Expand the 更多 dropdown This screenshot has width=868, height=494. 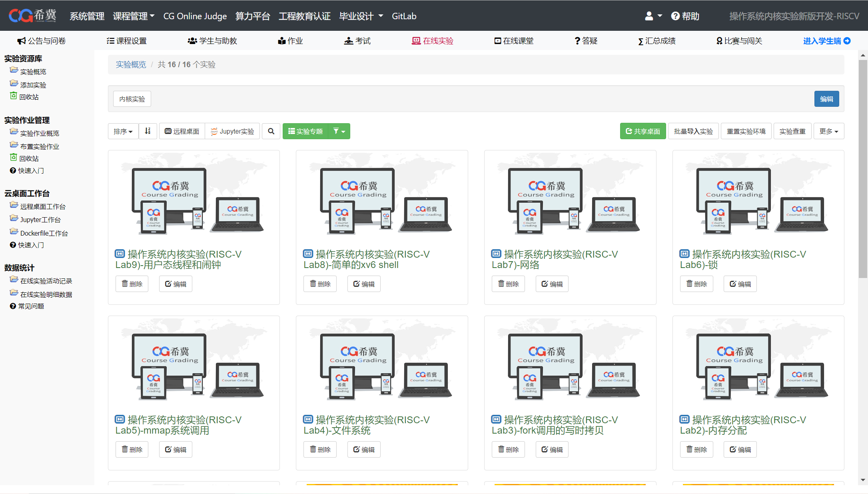click(x=829, y=131)
